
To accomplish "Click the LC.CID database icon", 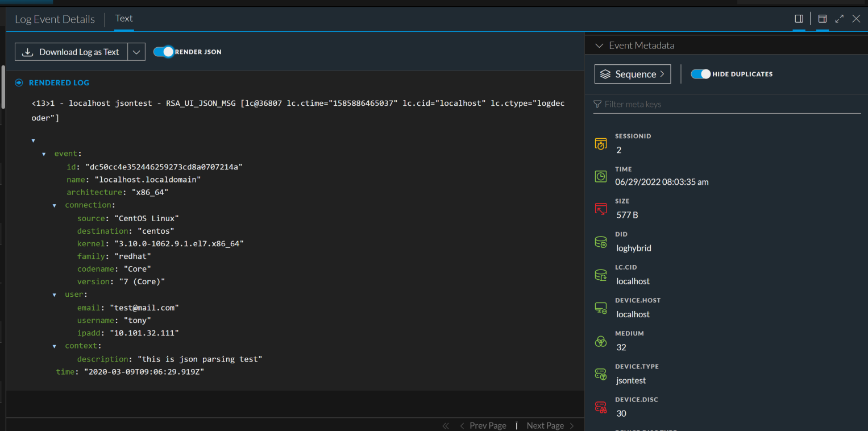I will click(600, 275).
